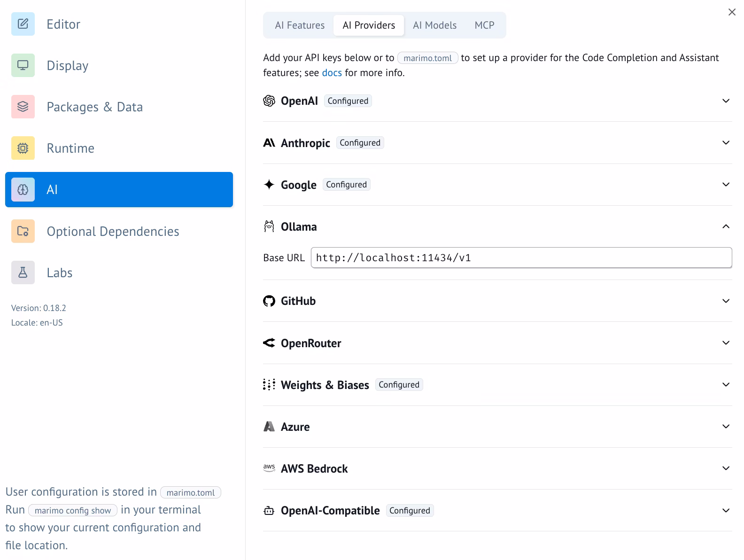The image size is (744, 560).
Task: Click the Editor pencil icon in sidebar
Action: (x=23, y=24)
